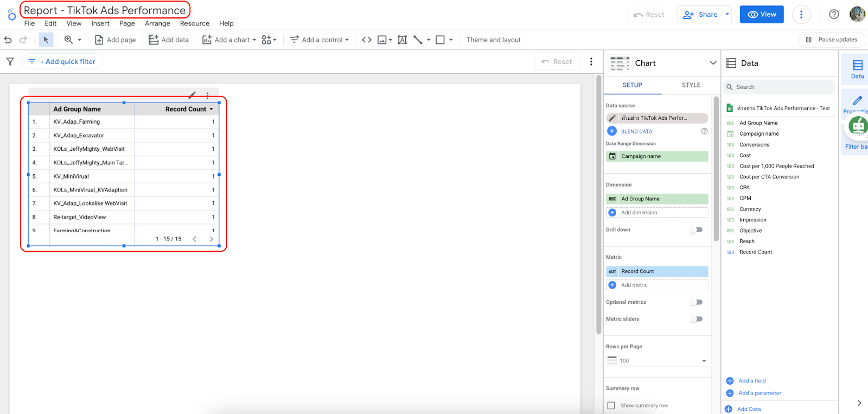Open filter bar more options menu
The width and height of the screenshot is (868, 414).
coord(591,61)
